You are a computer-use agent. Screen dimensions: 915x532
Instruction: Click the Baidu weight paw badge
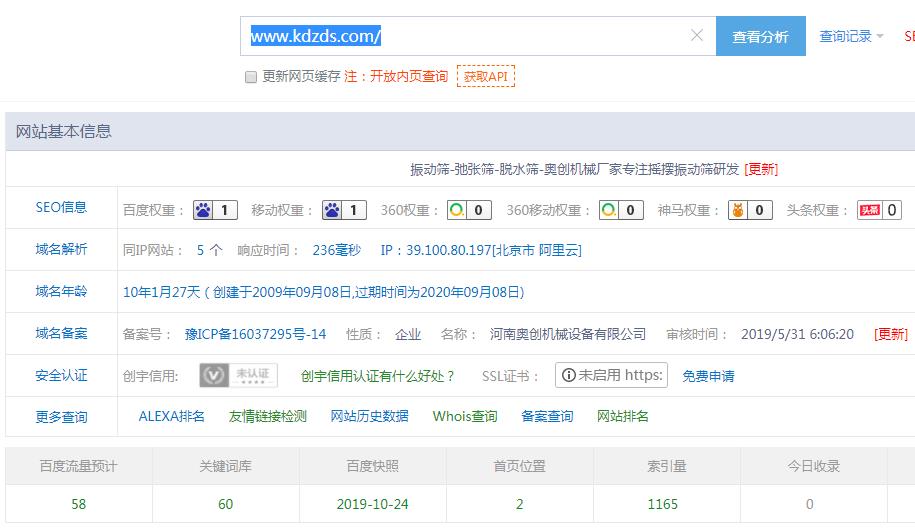(214, 210)
